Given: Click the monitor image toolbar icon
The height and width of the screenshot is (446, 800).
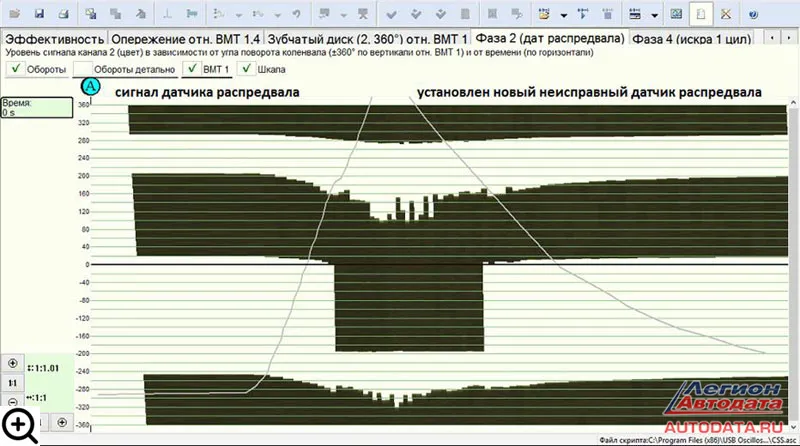Looking at the screenshot, I should 677,14.
